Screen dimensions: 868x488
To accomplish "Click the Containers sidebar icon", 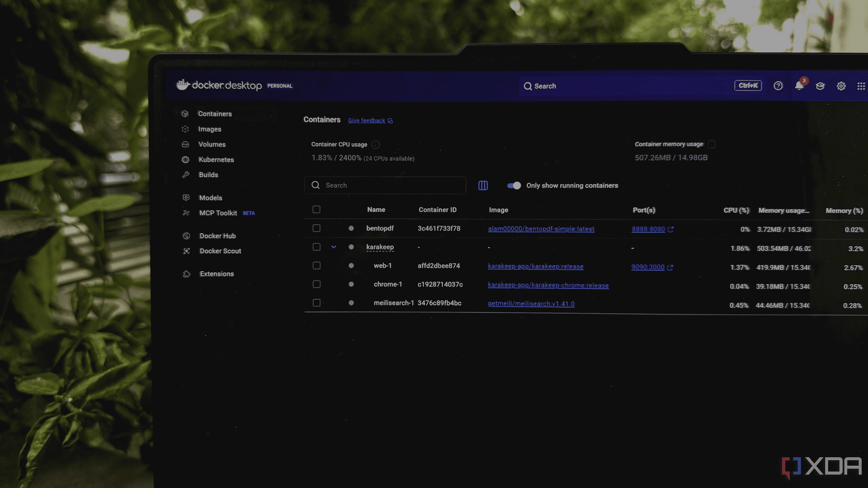I will (185, 114).
